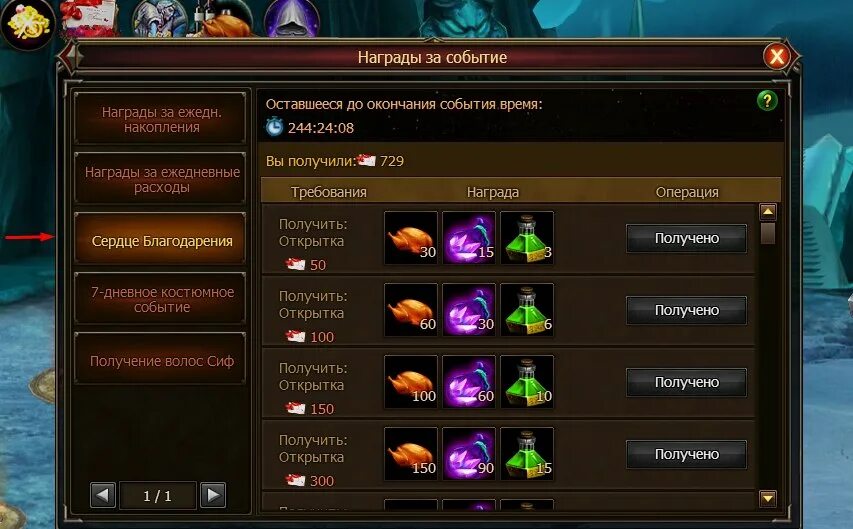Viewport: 853px width, 529px height.
Task: Click the event timer clock icon
Action: tap(274, 127)
